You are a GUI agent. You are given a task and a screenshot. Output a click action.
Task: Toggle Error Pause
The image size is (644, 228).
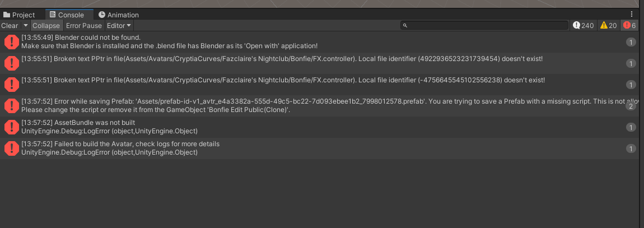(84, 25)
